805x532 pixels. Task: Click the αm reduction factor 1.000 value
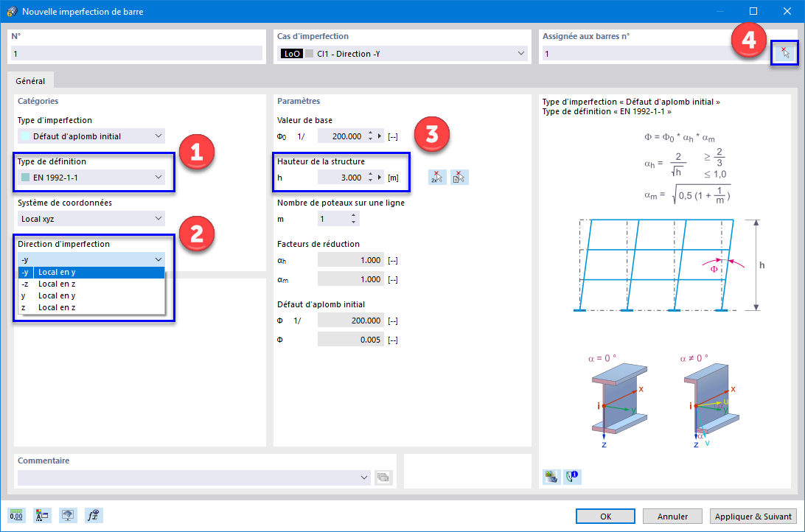(351, 279)
